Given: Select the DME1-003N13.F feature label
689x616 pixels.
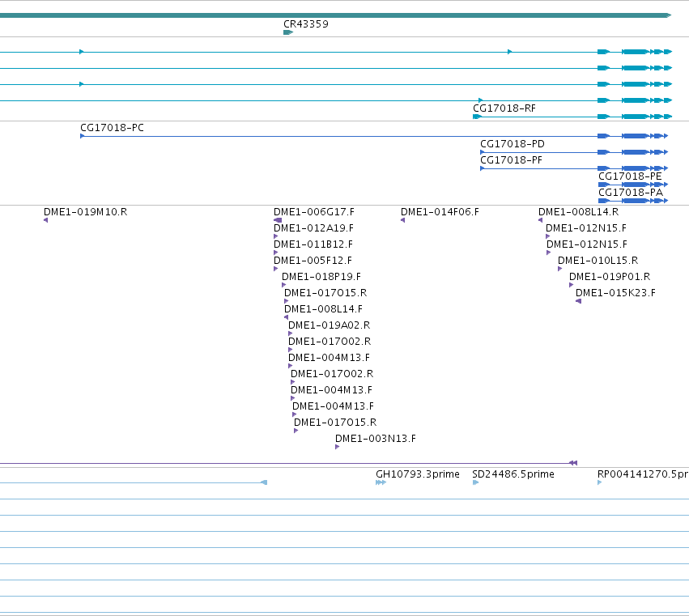Looking at the screenshot, I should 376,439.
